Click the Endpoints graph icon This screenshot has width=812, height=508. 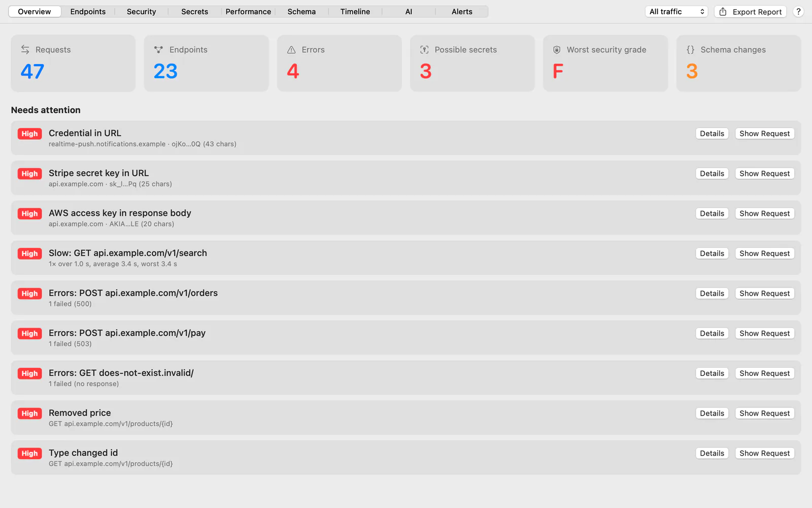[x=158, y=50]
